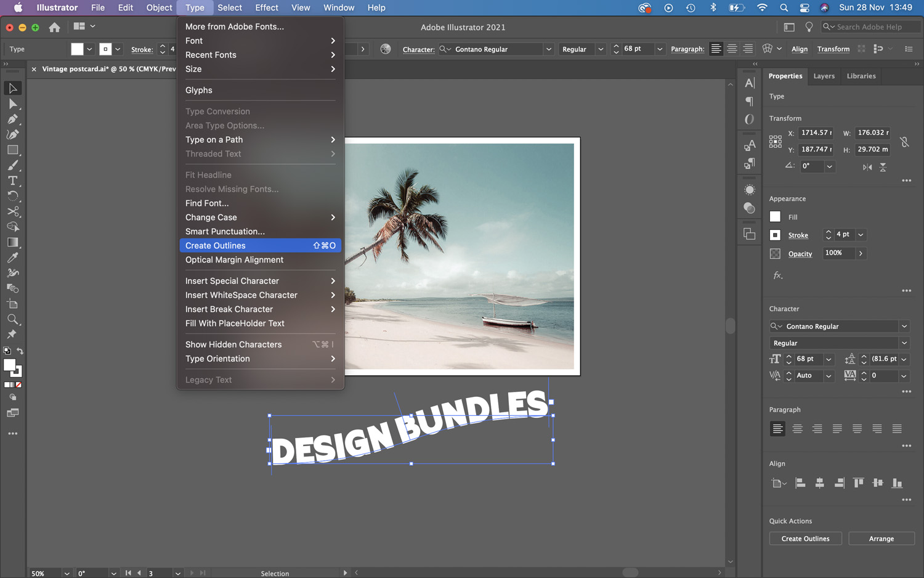Click the fill swatch in control bar
The width and height of the screenshot is (924, 578).
[x=77, y=49]
